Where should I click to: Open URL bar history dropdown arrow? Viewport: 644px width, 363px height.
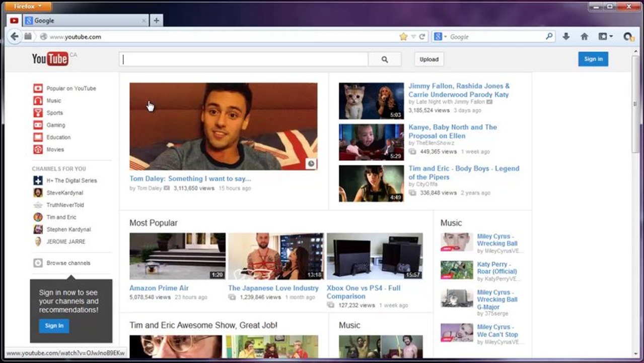coord(413,37)
